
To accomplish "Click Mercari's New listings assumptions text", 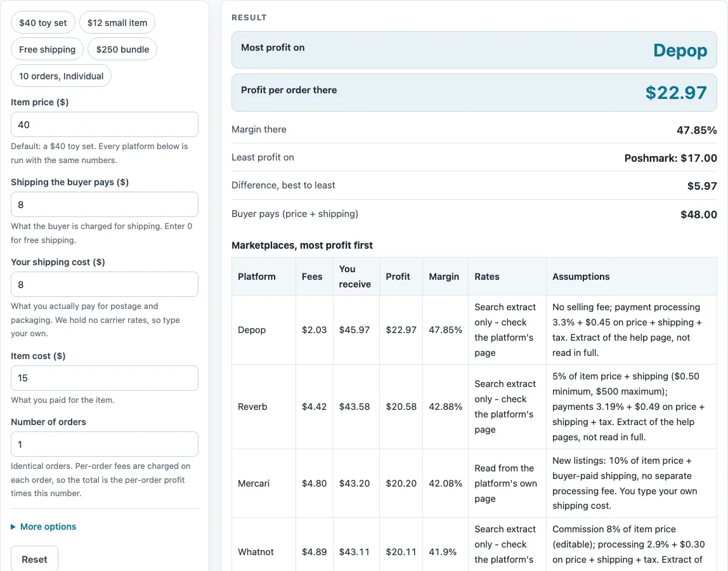I will (x=625, y=483).
